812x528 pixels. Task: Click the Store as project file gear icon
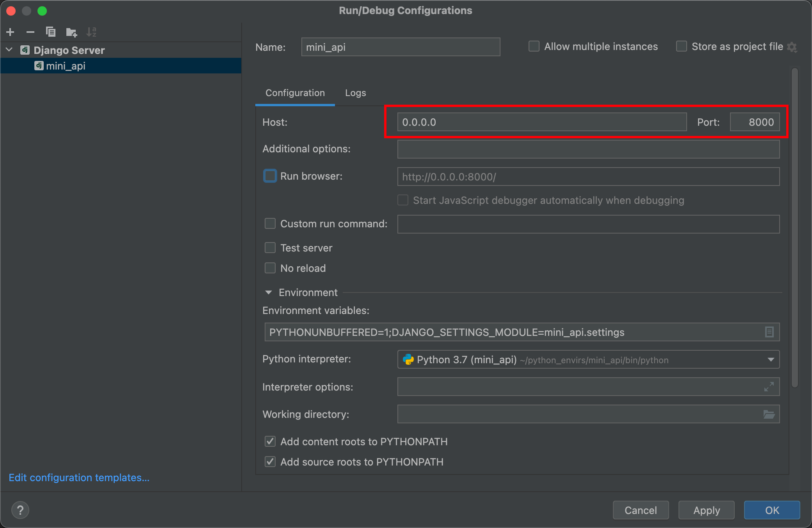click(792, 47)
